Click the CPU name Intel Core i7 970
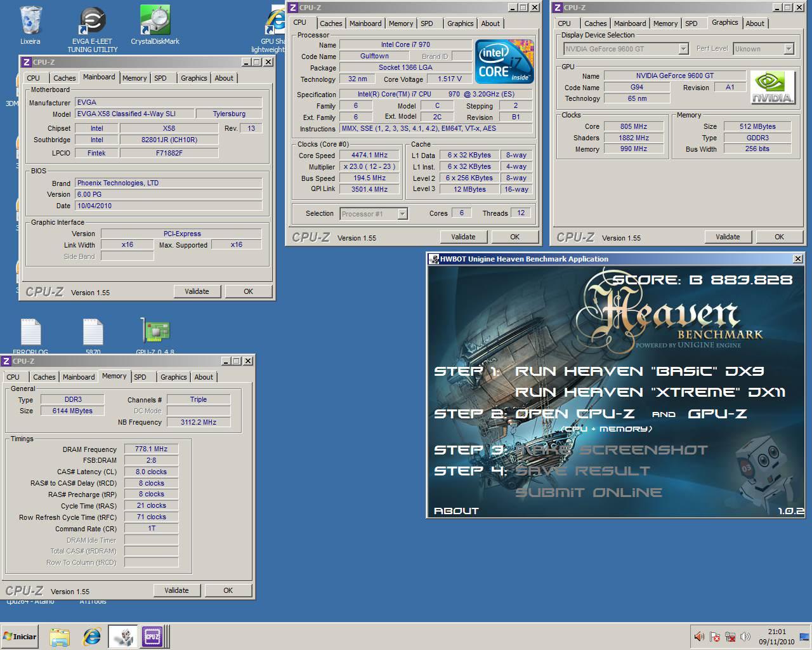Screen dimensions: 812x650 (x=405, y=45)
